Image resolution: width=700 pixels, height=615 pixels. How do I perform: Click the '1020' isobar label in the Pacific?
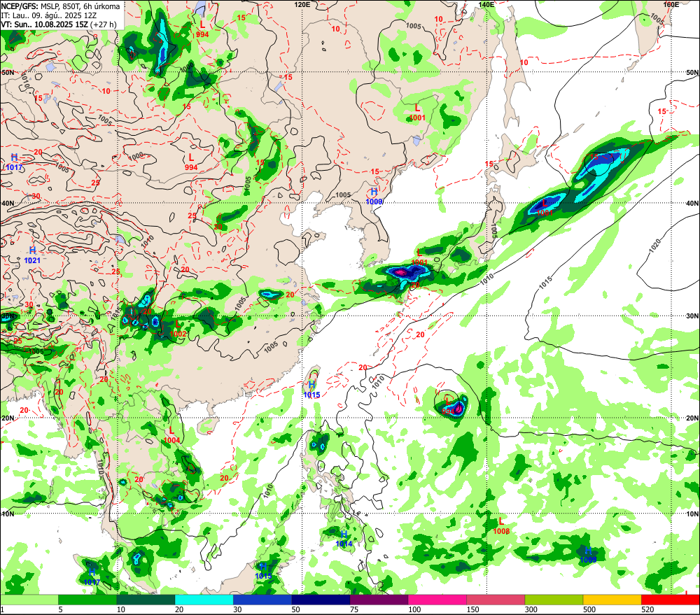(655, 246)
